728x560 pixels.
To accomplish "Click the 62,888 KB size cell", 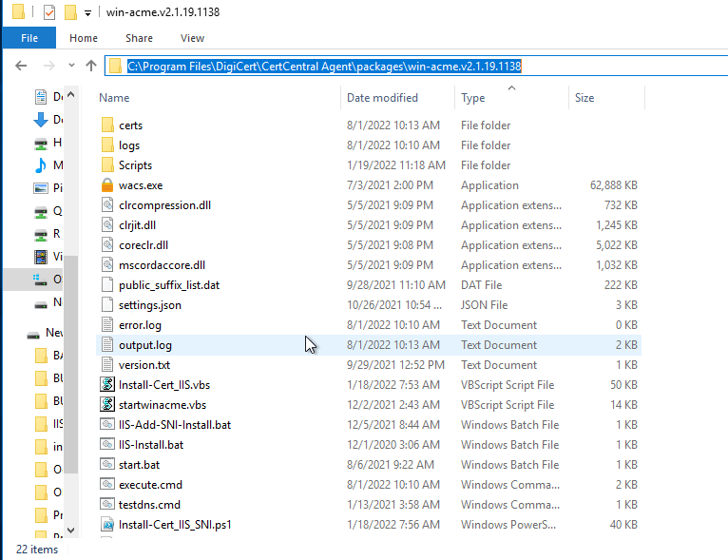I will click(x=613, y=185).
